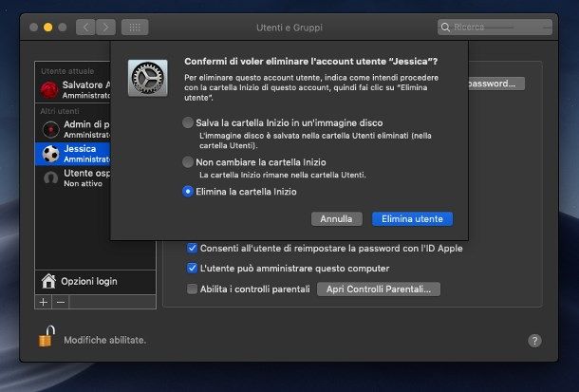579x392 pixels.
Task: Click the open padlock icon
Action: [x=47, y=336]
